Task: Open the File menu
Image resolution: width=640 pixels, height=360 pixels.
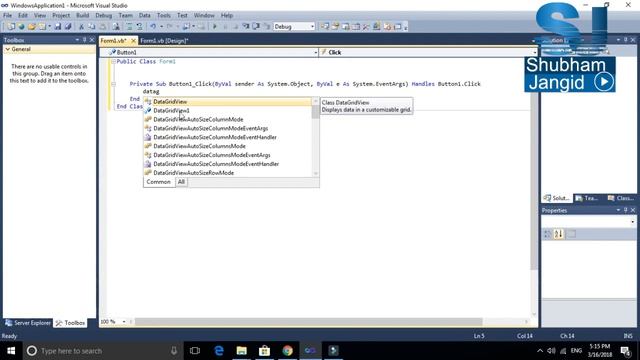Action: pyautogui.click(x=7, y=16)
